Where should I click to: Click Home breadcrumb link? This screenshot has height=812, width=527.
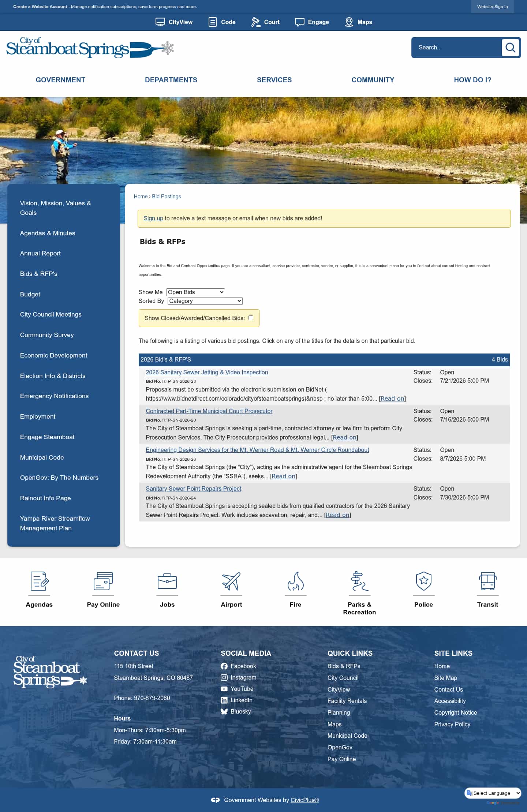pos(141,197)
